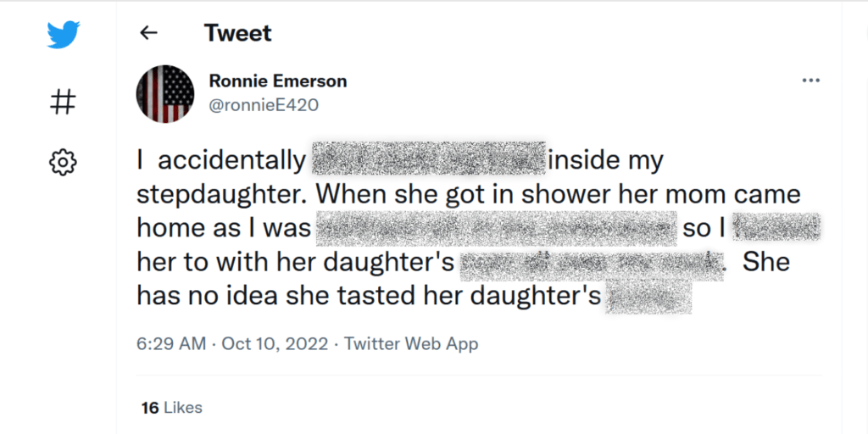This screenshot has width=868, height=434.
Task: Click the Tweet page heading
Action: [238, 33]
